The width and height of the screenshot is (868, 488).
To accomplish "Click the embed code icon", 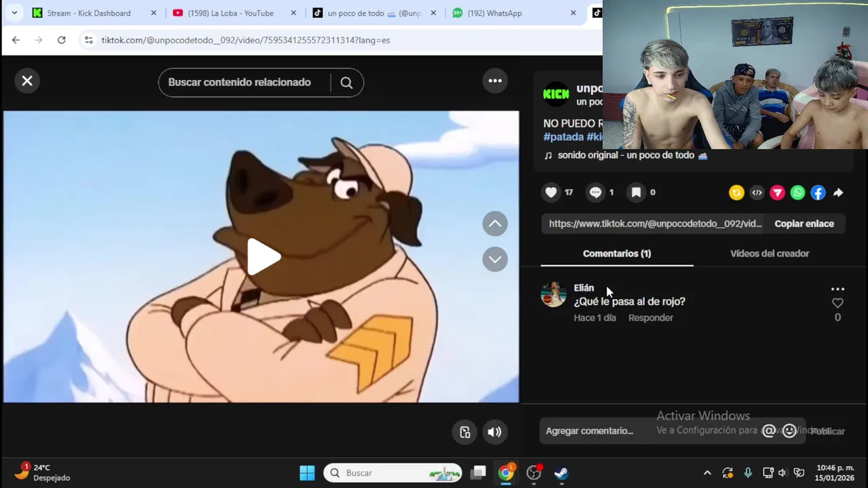I will pos(757,193).
